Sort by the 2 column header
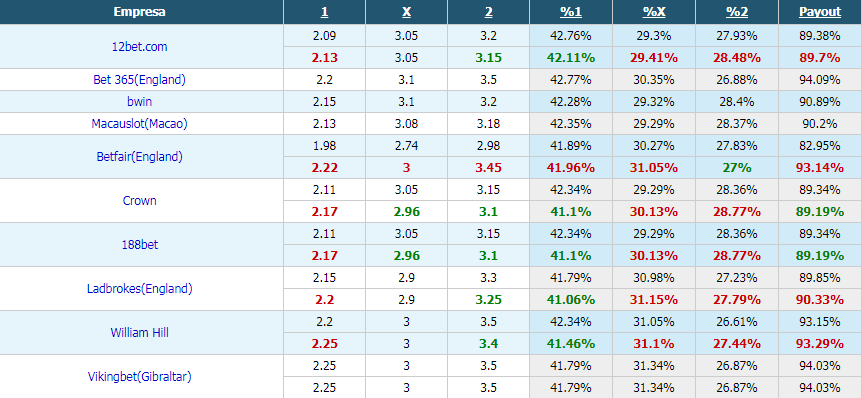The height and width of the screenshot is (398, 862). tap(488, 12)
